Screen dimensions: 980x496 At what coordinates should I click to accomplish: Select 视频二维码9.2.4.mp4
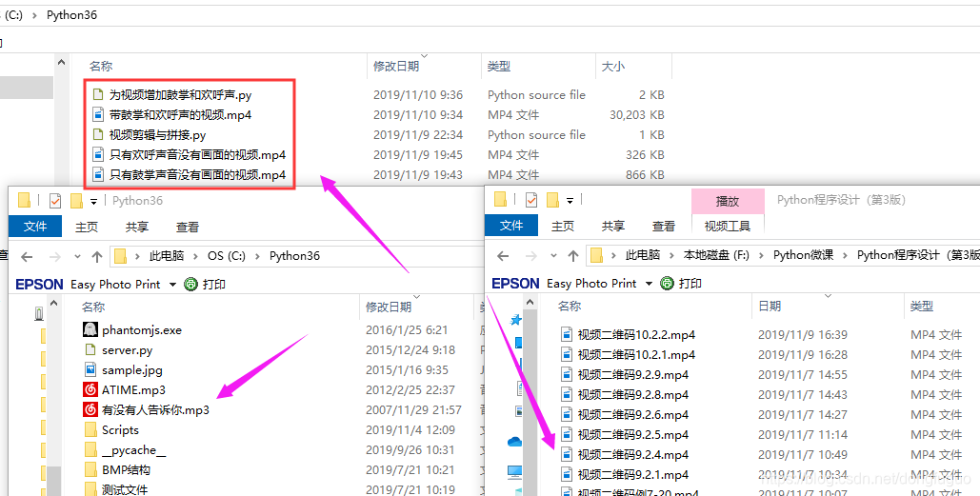[x=633, y=455]
